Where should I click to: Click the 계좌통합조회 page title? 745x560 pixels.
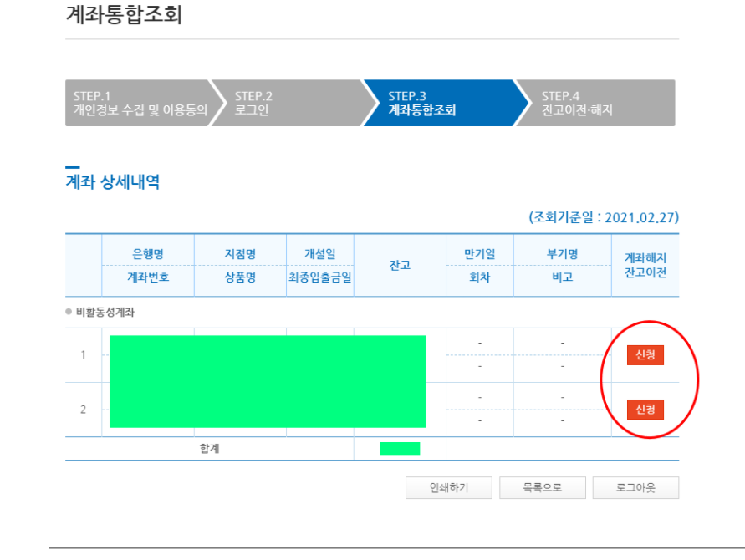124,14
